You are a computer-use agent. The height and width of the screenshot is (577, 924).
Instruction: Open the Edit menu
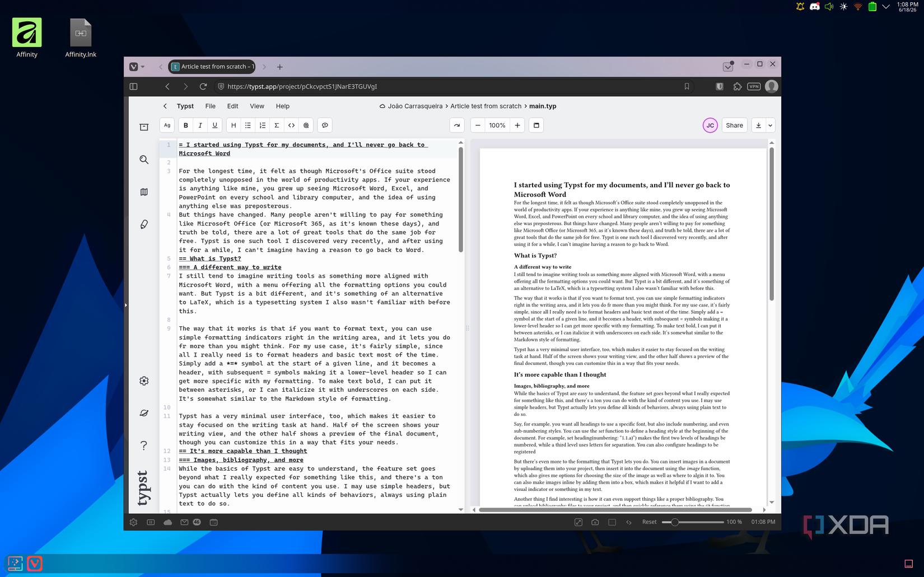coord(232,106)
